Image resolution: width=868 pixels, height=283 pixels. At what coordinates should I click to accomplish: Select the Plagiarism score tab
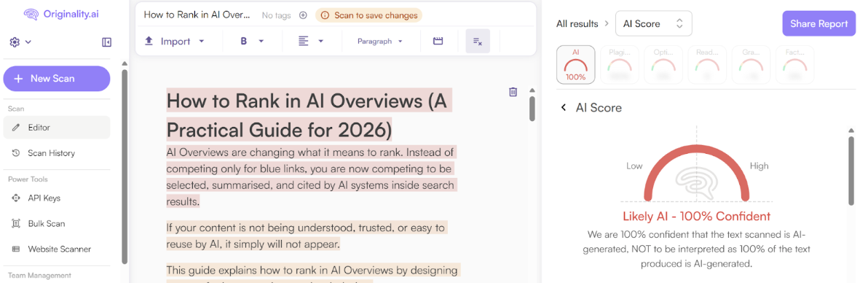pos(620,65)
